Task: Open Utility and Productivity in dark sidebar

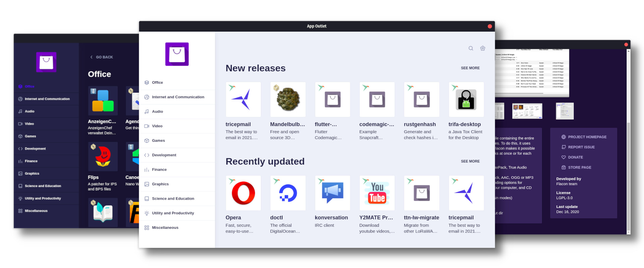Action: 46,198
